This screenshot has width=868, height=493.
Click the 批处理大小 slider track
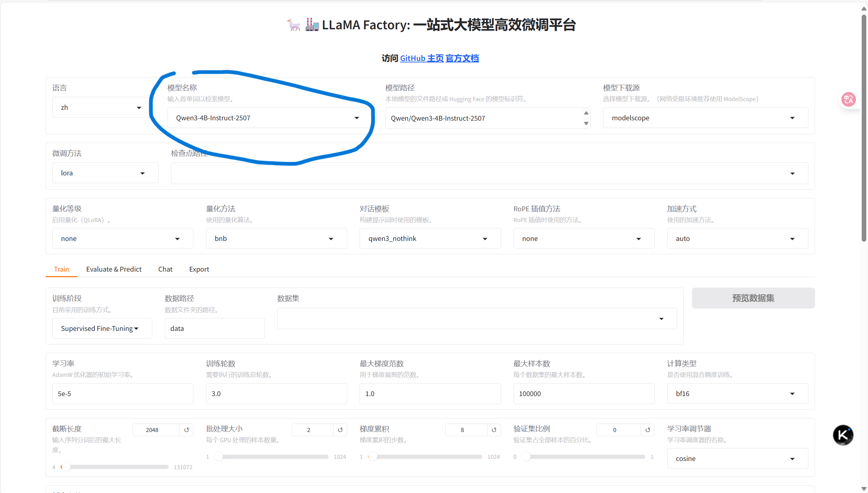271,457
